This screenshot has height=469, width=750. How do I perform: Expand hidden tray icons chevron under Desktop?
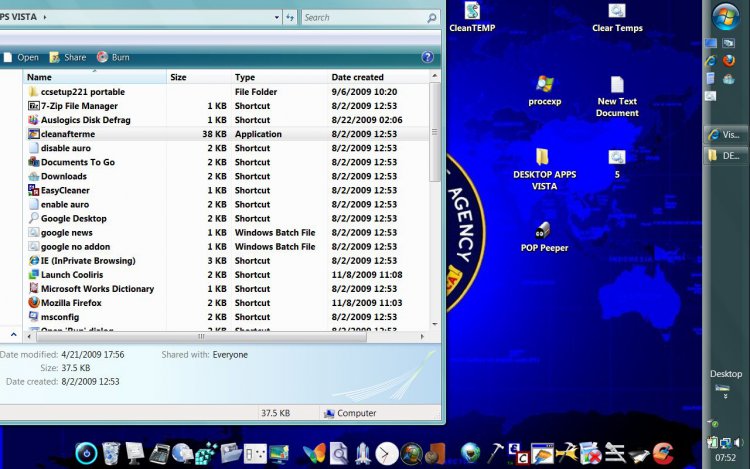pos(726,396)
